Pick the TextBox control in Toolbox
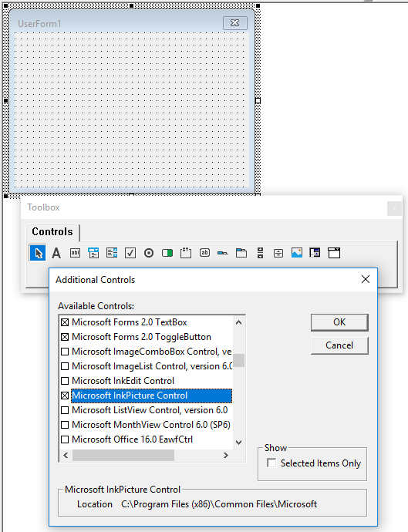 click(x=75, y=253)
